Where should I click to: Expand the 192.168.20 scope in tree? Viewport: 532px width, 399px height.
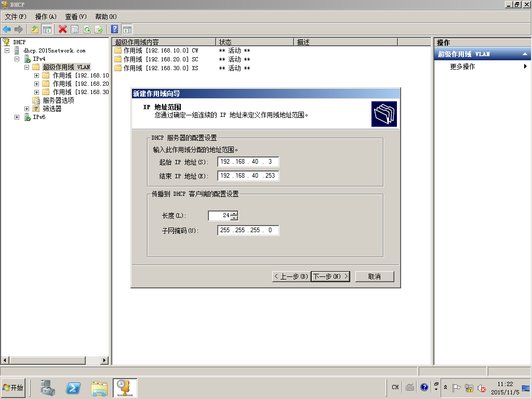coord(37,84)
